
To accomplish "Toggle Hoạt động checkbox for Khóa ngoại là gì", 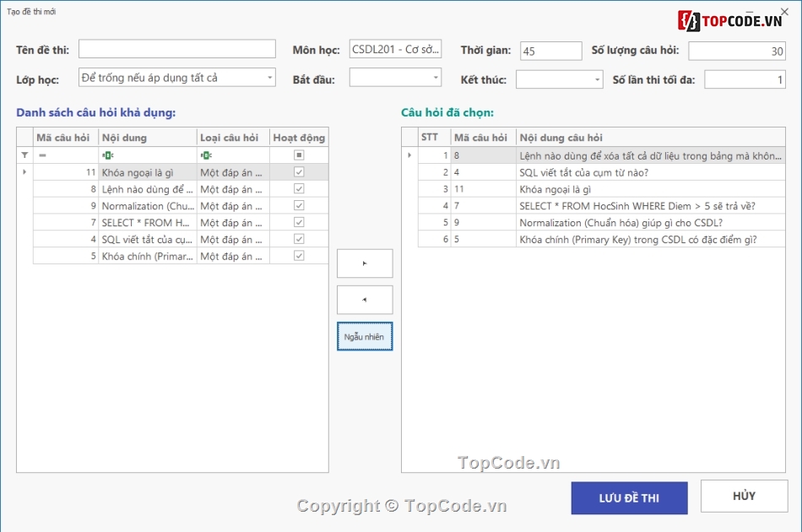I will (x=299, y=172).
